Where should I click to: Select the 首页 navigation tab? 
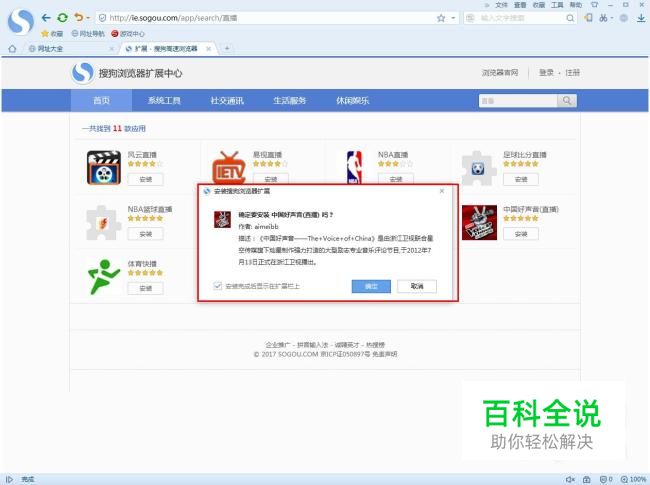coord(101,100)
